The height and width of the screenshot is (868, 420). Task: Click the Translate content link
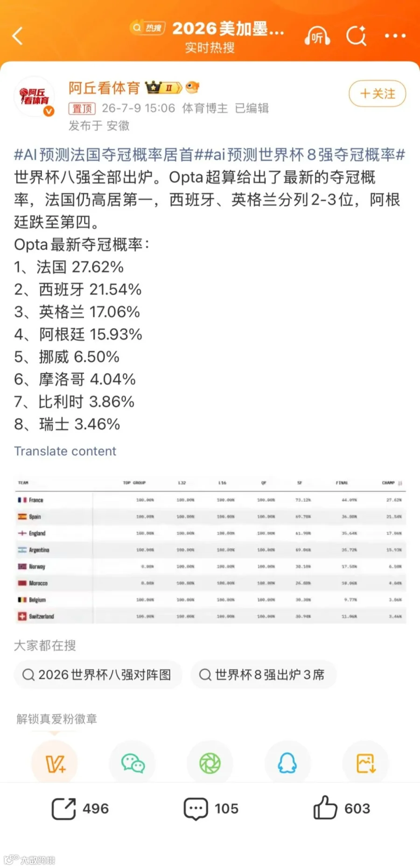65,451
